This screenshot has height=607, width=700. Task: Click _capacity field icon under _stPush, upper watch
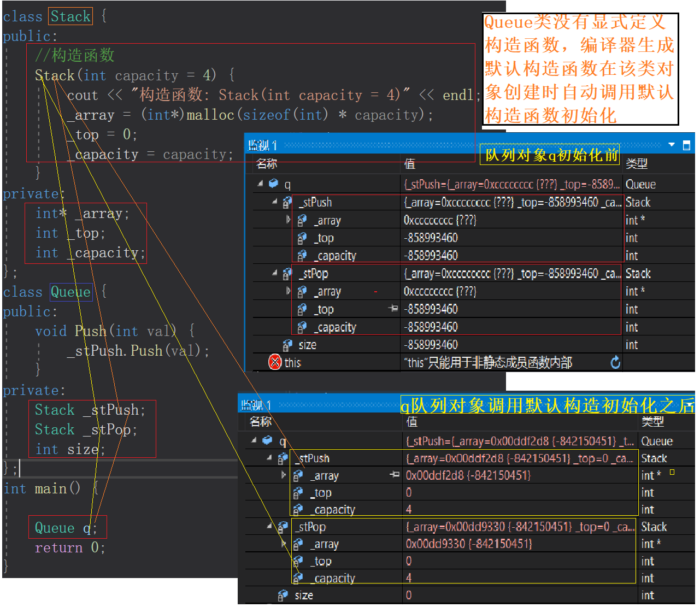coord(302,255)
